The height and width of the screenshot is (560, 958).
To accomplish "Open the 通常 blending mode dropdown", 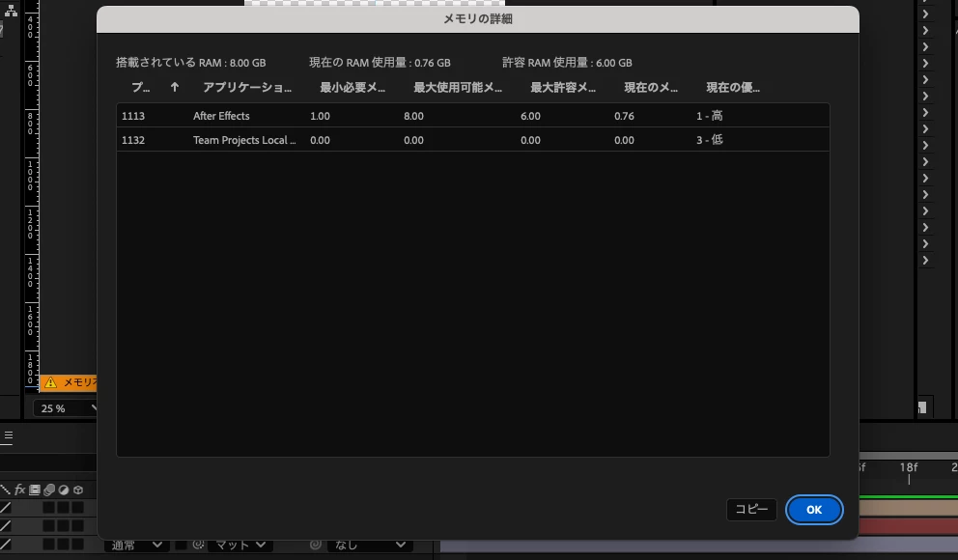I will pos(135,545).
